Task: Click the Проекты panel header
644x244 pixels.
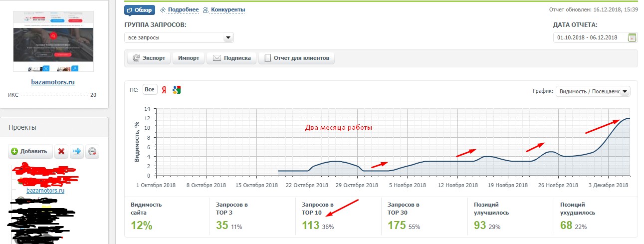Action: click(54, 127)
